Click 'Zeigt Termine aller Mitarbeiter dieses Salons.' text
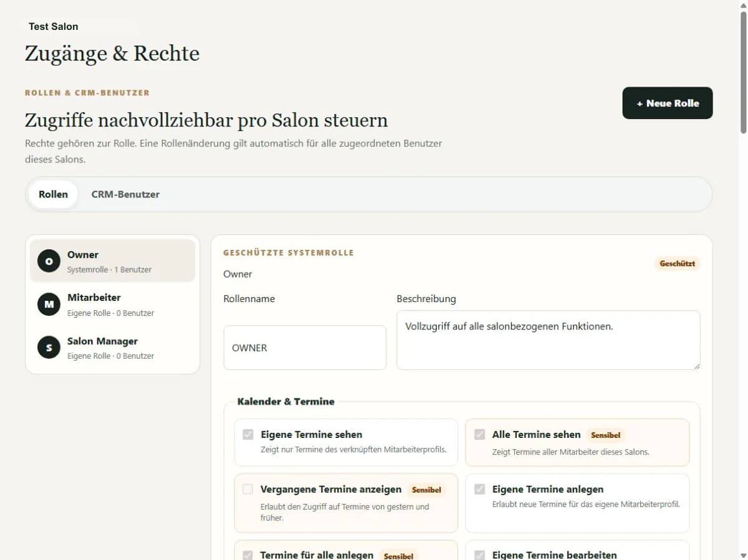 (x=570, y=452)
